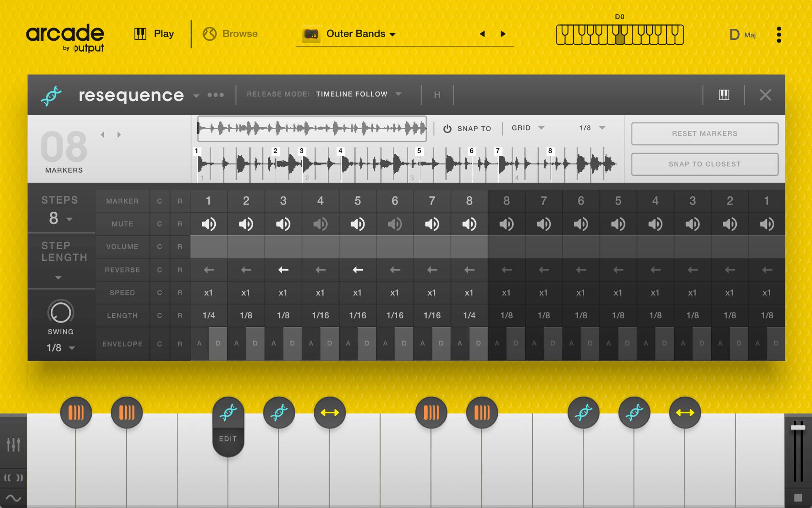The height and width of the screenshot is (508, 812).
Task: Expand the STEP LENGTH dropdown arrow
Action: (x=58, y=278)
